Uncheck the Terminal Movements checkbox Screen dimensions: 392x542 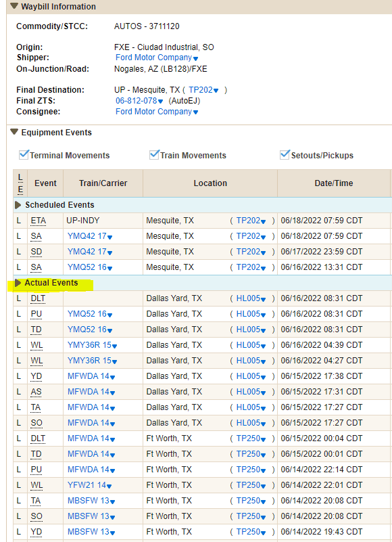(24, 154)
